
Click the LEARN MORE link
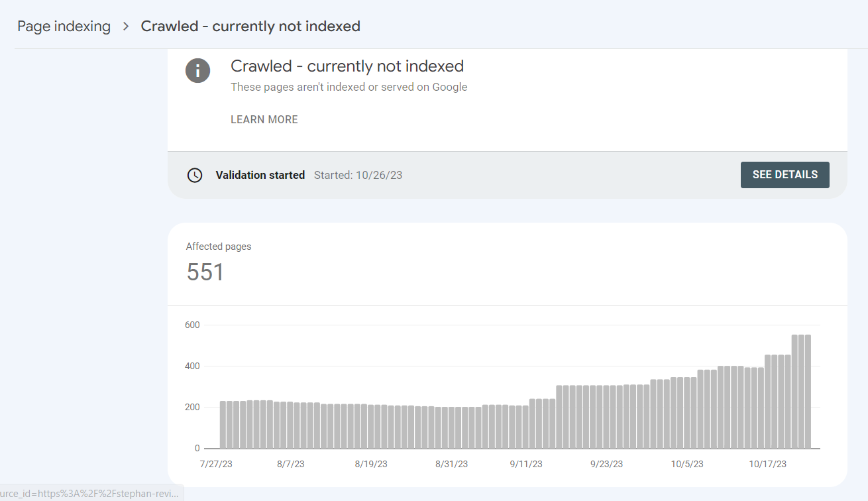click(264, 120)
